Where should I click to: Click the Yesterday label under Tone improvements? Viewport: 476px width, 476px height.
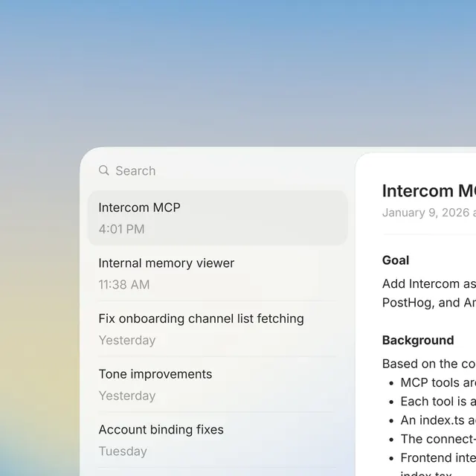(x=127, y=396)
